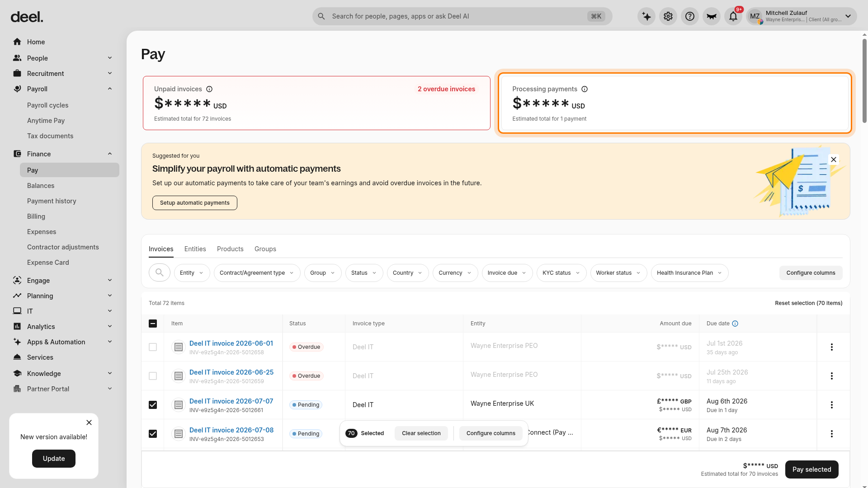
Task: Click the global search input field
Action: pos(462,16)
